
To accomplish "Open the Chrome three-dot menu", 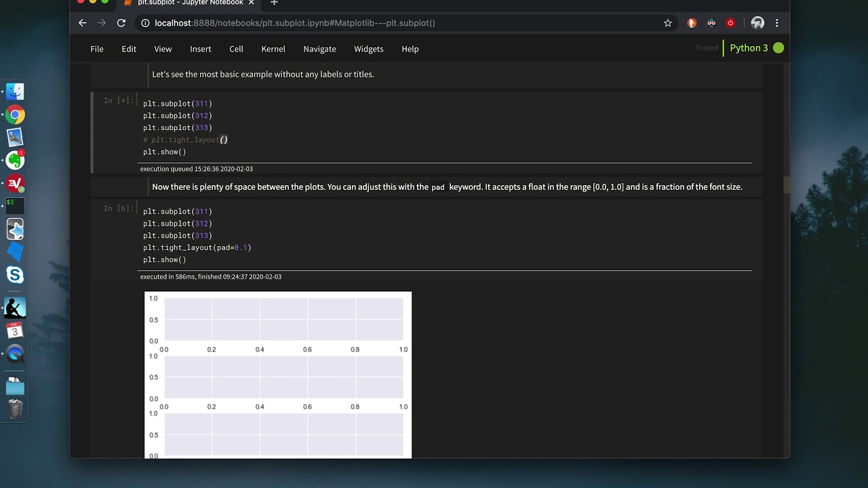I will point(777,23).
